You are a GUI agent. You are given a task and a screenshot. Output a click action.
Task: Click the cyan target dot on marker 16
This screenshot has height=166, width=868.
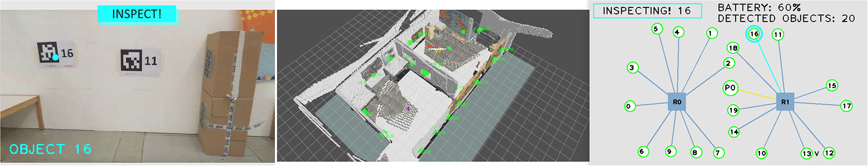point(55,57)
